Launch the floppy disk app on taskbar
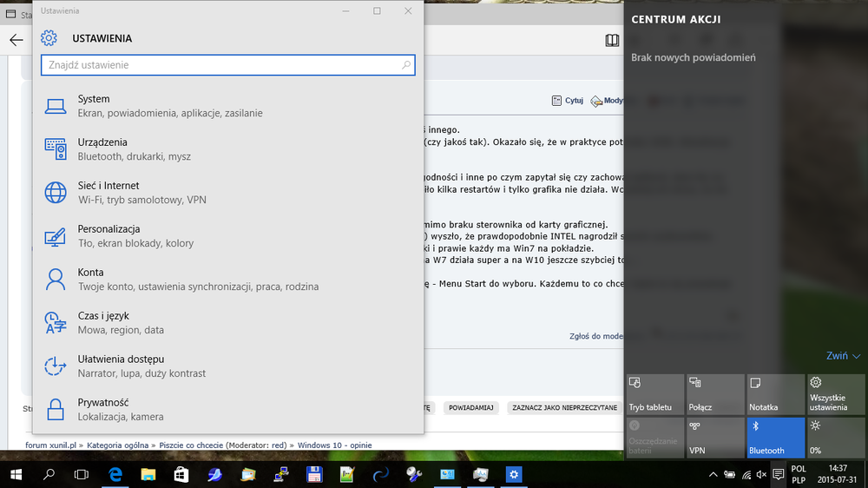Screen dimensions: 868x488 click(314, 475)
